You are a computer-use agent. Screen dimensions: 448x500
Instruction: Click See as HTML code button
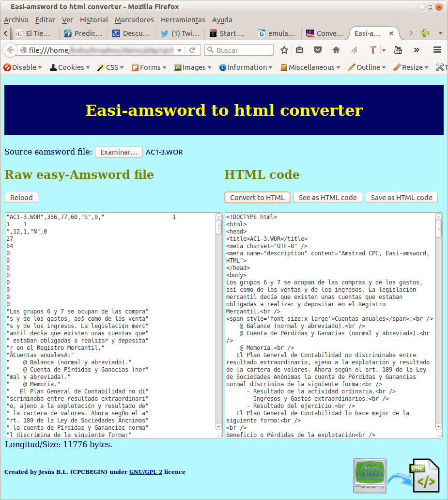tap(327, 197)
